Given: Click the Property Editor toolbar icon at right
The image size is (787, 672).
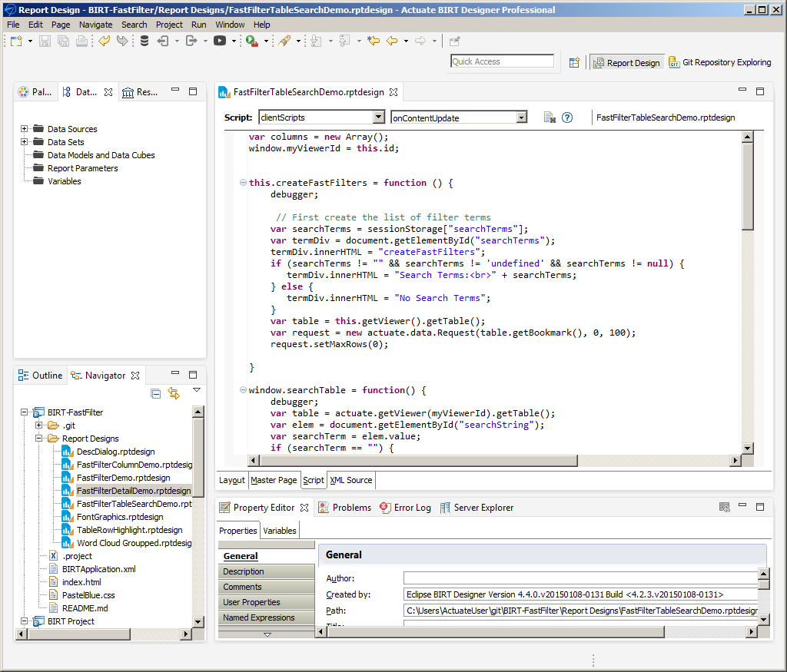Looking at the screenshot, I should click(724, 507).
